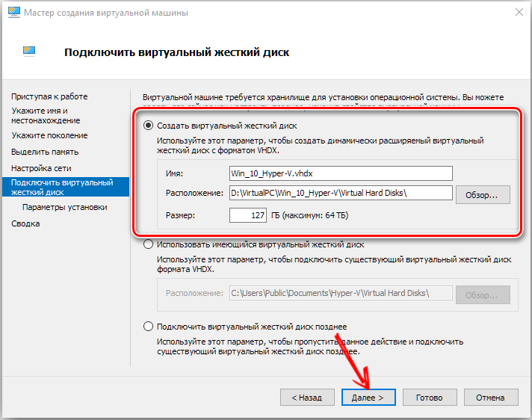Go to 'Укажите имя и местонахождение' step

pyautogui.click(x=46, y=115)
